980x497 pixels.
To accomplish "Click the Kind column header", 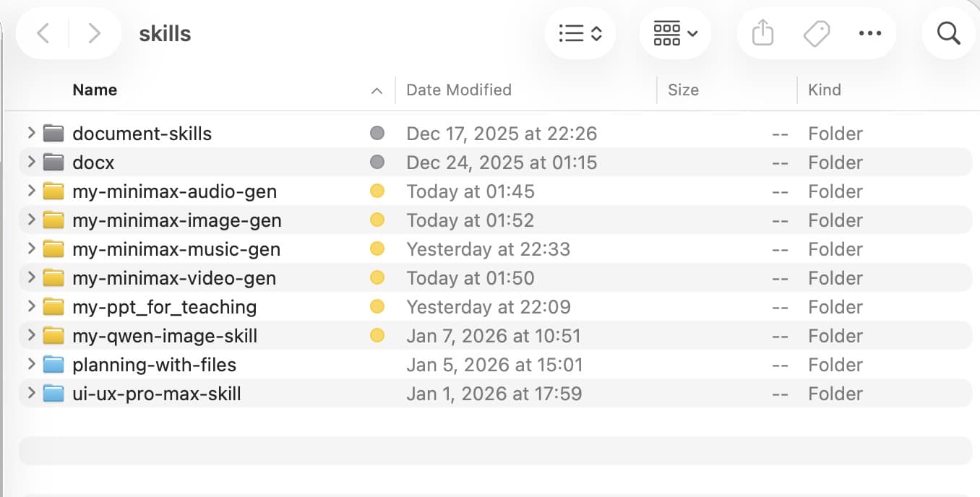I will click(x=825, y=90).
